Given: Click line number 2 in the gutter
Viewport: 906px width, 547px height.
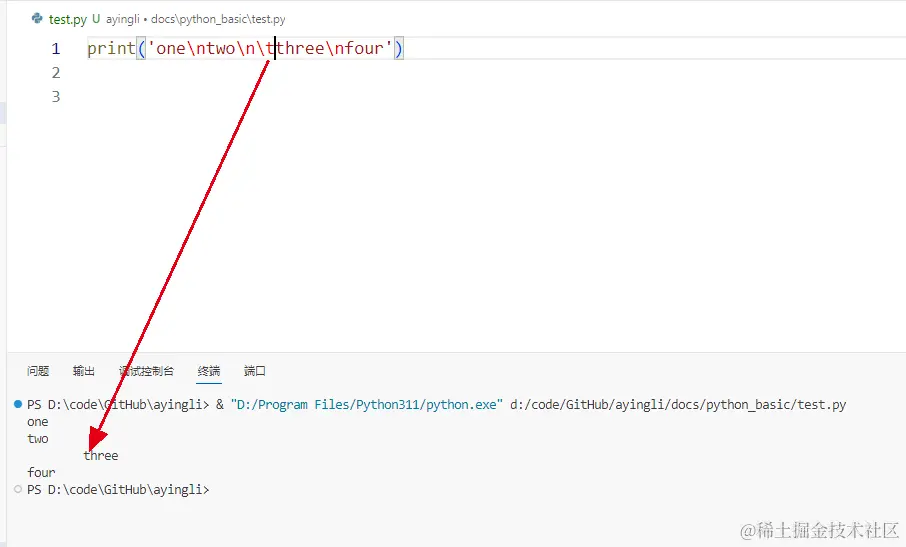Looking at the screenshot, I should 55,73.
